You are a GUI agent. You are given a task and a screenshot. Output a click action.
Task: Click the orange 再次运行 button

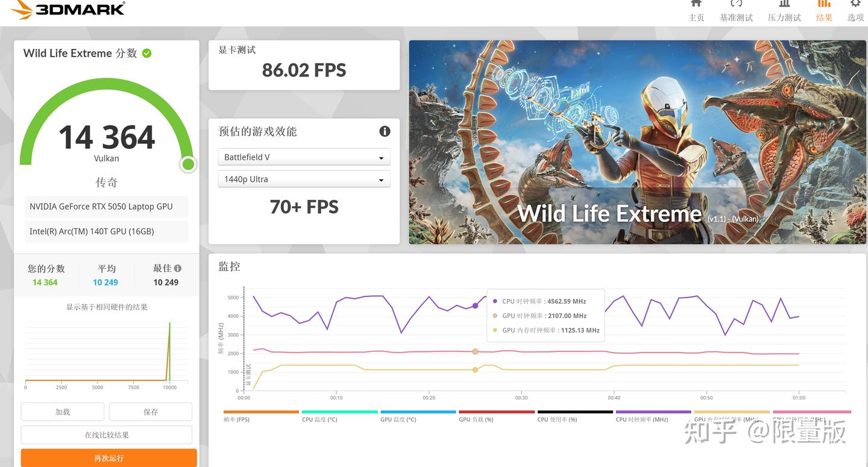point(109,458)
